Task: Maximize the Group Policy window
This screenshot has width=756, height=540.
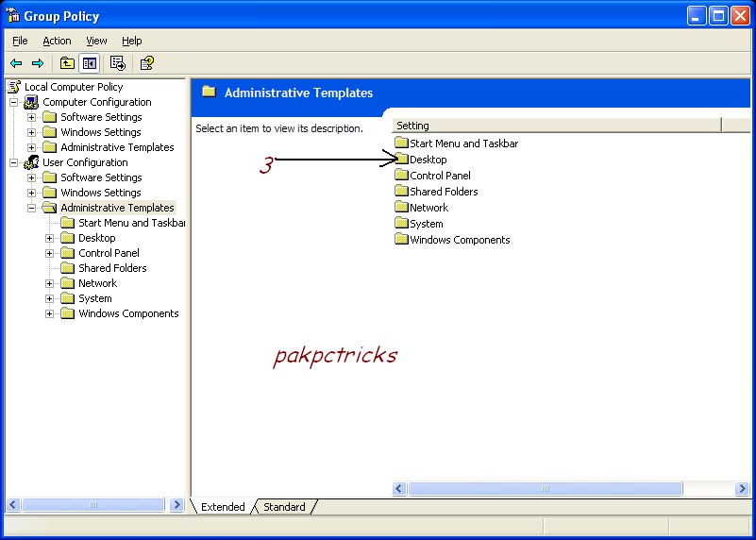Action: tap(718, 16)
